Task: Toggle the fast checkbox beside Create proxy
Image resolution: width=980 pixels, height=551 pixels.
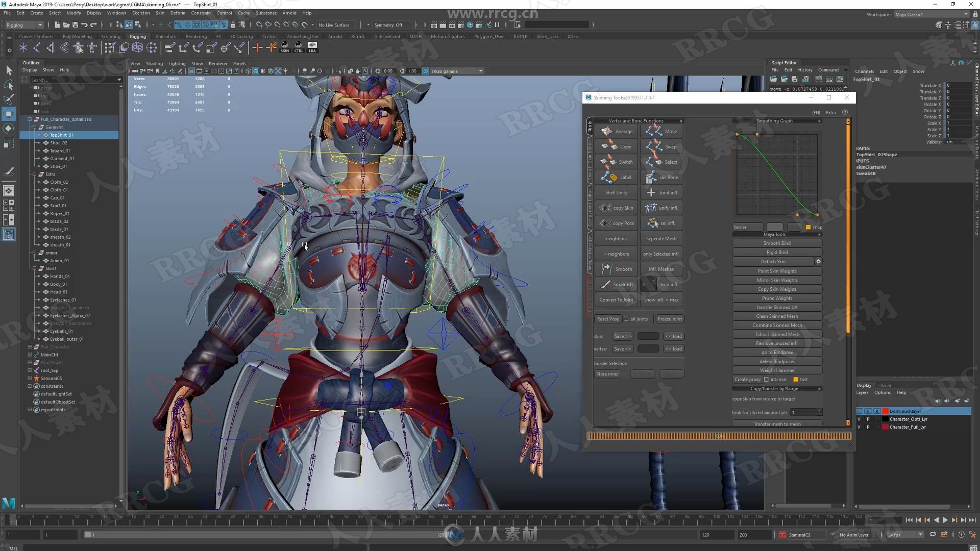Action: pyautogui.click(x=795, y=379)
